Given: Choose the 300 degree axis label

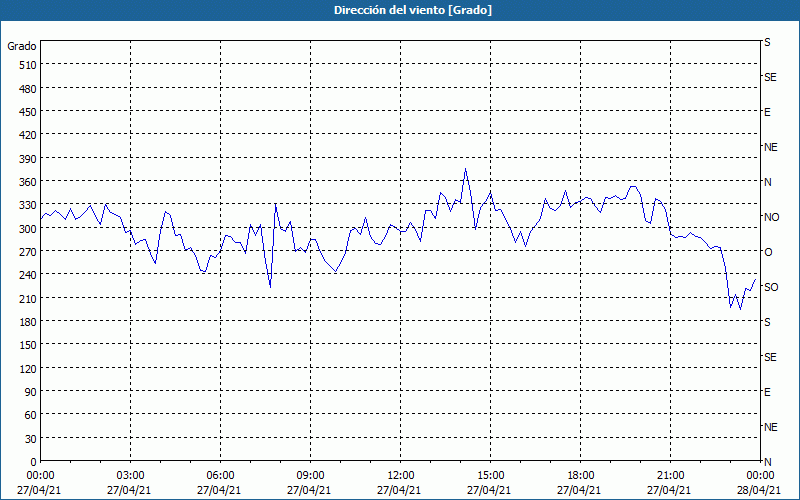Looking at the screenshot, I should pyautogui.click(x=28, y=229).
